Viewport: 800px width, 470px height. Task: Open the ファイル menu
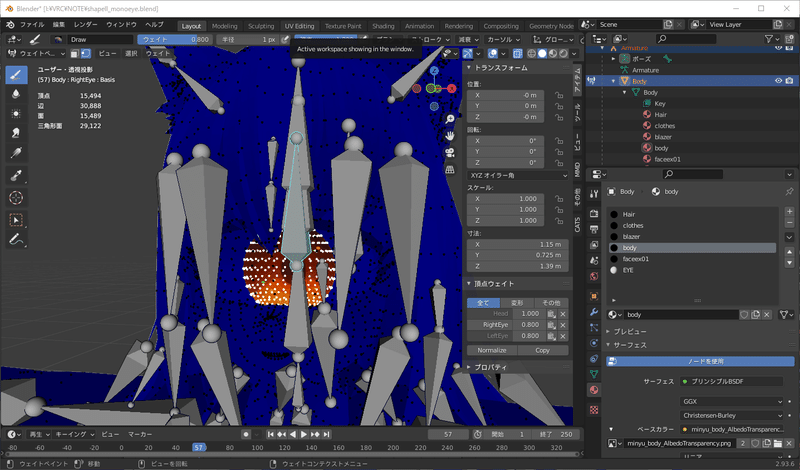32,24
